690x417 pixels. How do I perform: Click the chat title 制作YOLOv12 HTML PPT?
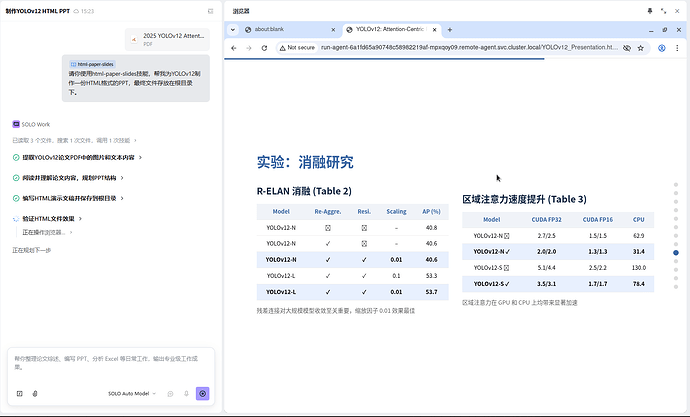[37, 11]
